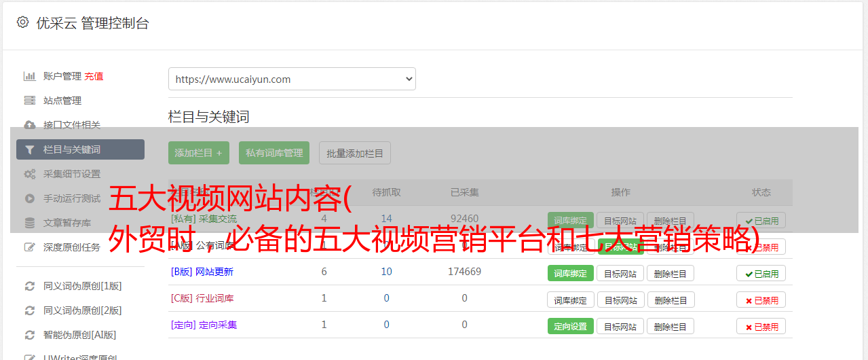
Task: Open the [私有] 采集交流 column link
Action: click(204, 219)
